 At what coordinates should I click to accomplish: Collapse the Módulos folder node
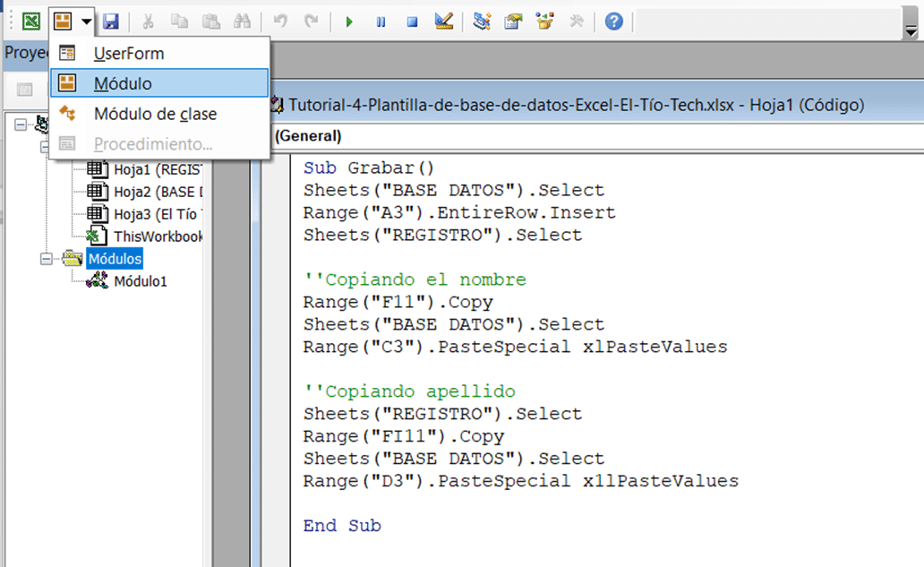[x=47, y=259]
